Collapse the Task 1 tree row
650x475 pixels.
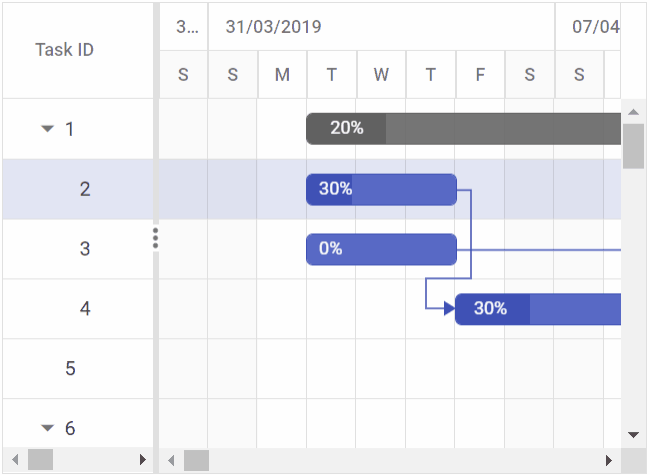47,129
